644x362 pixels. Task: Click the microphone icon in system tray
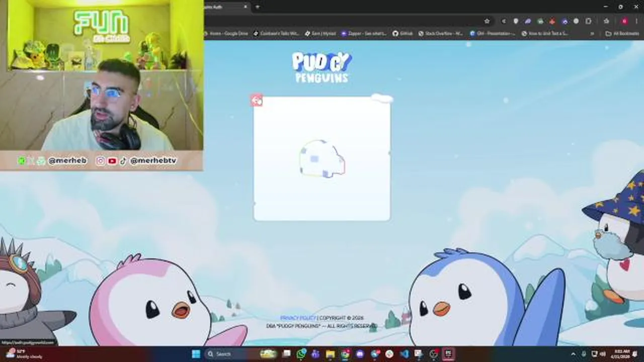pyautogui.click(x=584, y=354)
